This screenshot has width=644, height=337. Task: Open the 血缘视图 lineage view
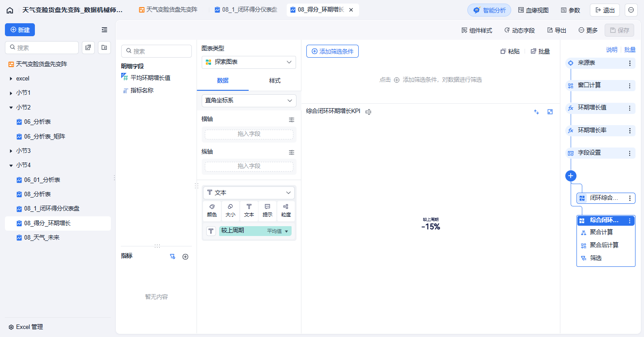533,10
